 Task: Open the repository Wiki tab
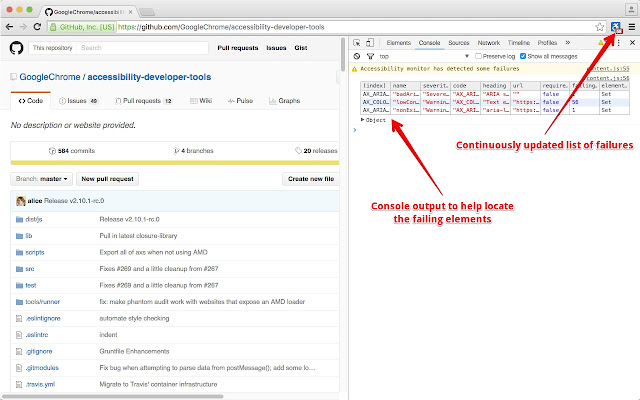[x=201, y=101]
